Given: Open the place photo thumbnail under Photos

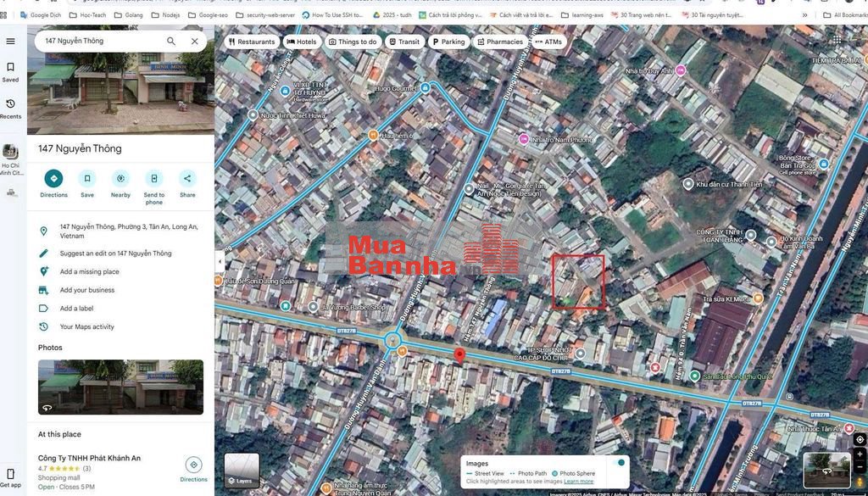Looking at the screenshot, I should tap(120, 387).
